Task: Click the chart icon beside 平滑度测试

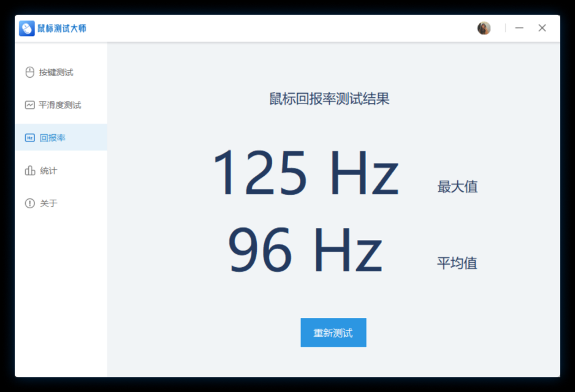Action: click(x=29, y=105)
